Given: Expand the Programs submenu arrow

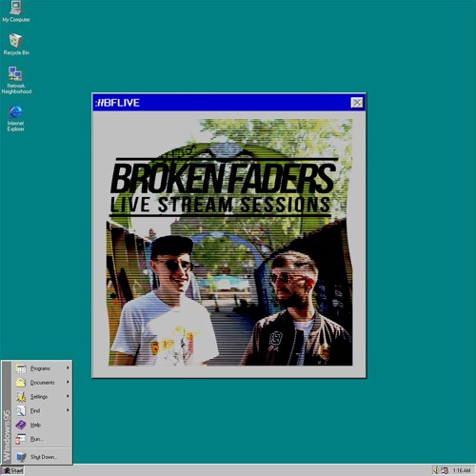Looking at the screenshot, I should pyautogui.click(x=68, y=368).
